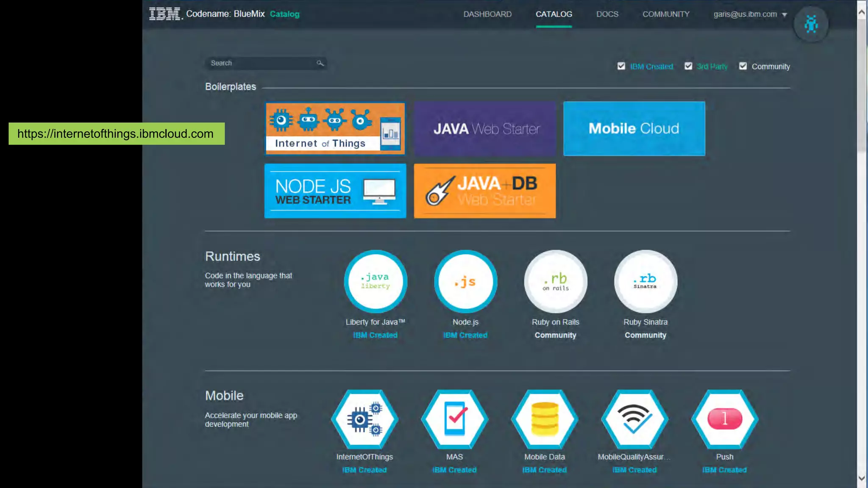This screenshot has width=868, height=488.
Task: Toggle the IBM Created filter checkbox
Action: click(621, 66)
